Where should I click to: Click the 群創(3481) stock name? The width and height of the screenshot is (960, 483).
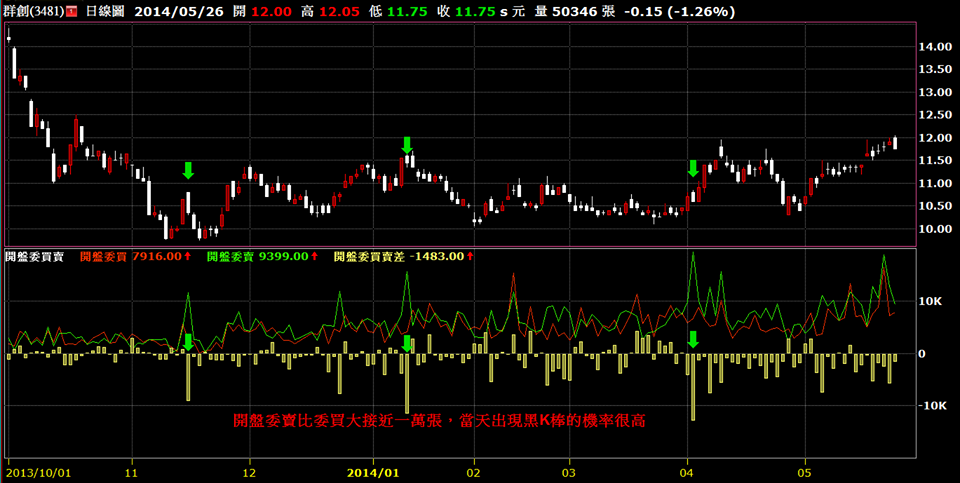(33, 12)
